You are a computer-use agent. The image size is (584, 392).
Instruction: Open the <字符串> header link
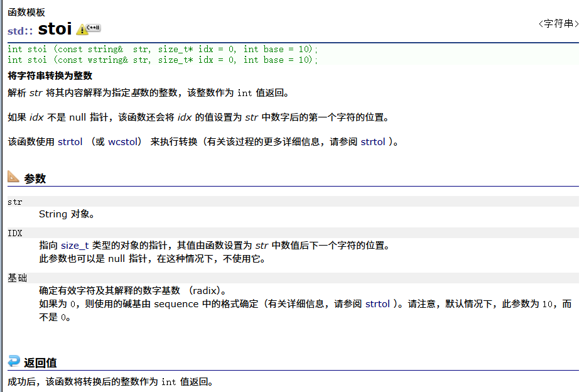pyautogui.click(x=558, y=23)
